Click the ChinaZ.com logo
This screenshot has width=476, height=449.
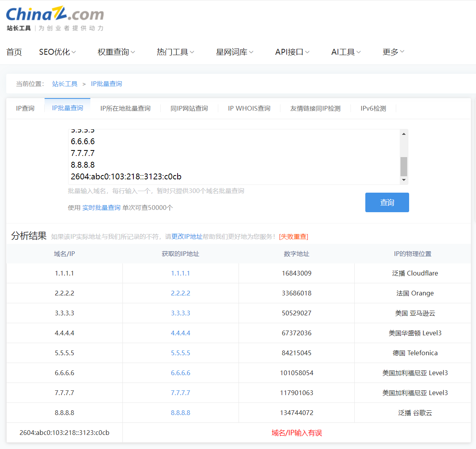[55, 19]
